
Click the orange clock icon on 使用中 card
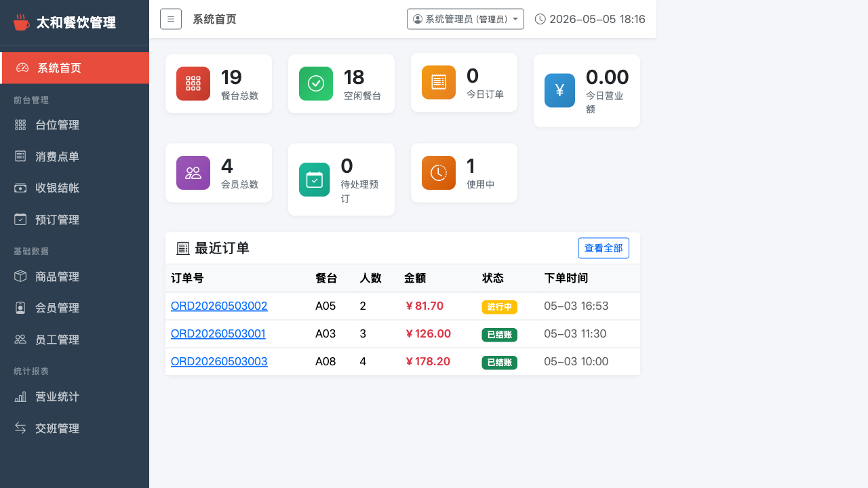[x=439, y=172]
